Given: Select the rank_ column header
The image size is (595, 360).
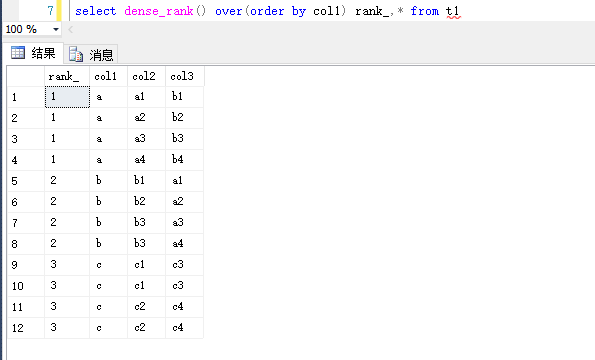Looking at the screenshot, I should [67, 76].
